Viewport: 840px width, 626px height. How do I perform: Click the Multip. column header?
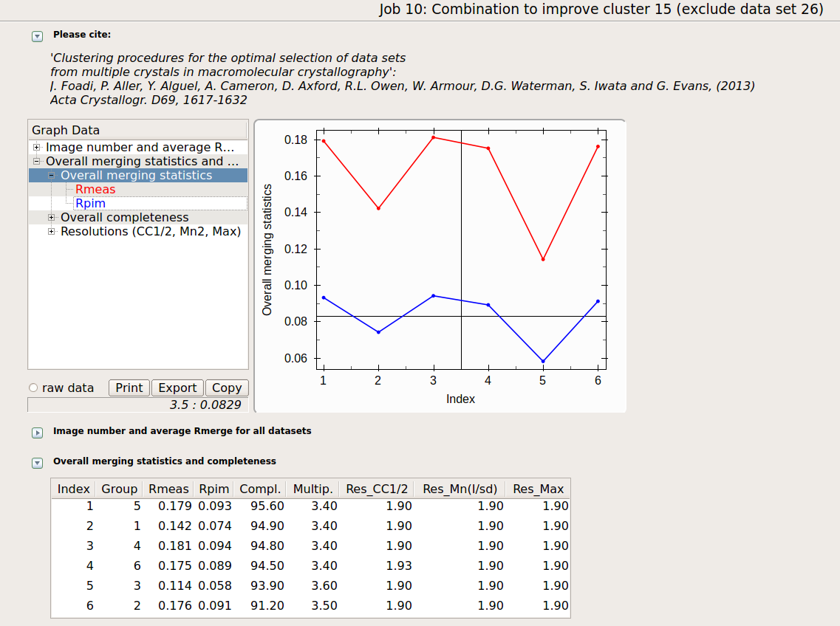pyautogui.click(x=315, y=489)
